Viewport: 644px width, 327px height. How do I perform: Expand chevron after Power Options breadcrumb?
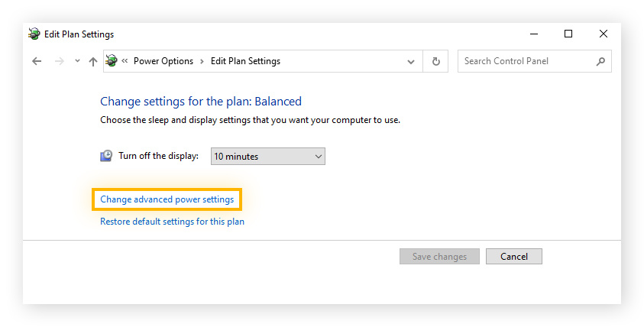(202, 61)
